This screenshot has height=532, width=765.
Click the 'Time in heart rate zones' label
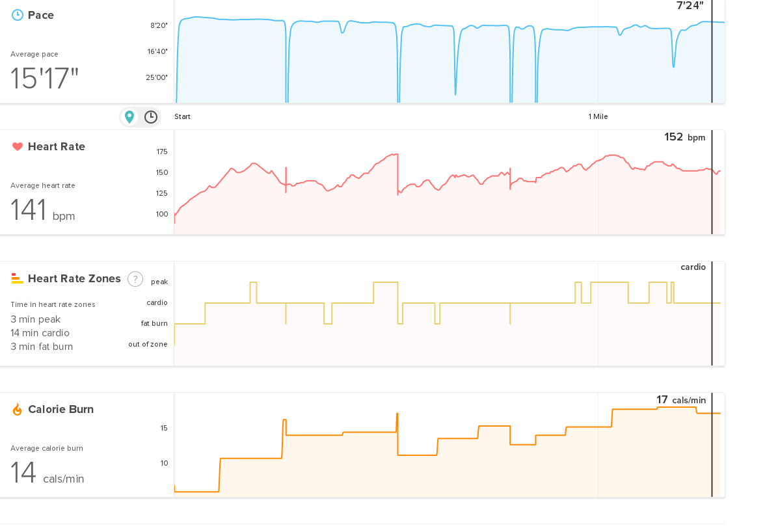click(x=53, y=304)
